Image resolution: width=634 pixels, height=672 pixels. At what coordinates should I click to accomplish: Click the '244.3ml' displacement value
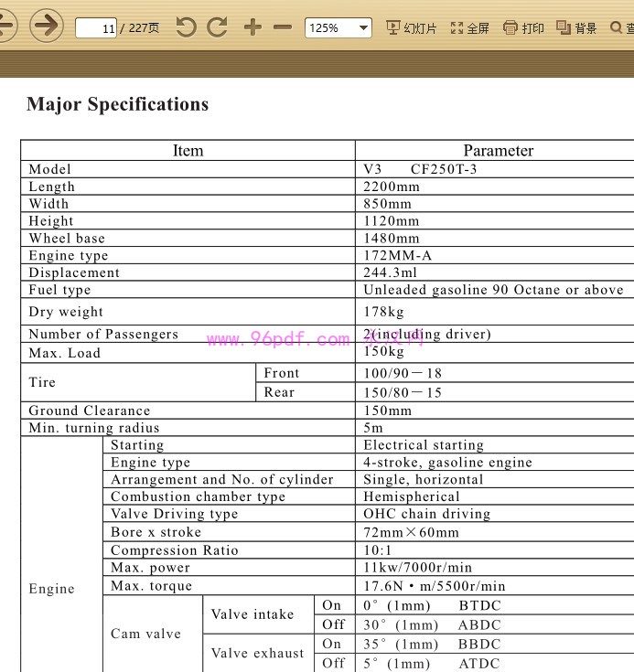click(390, 272)
